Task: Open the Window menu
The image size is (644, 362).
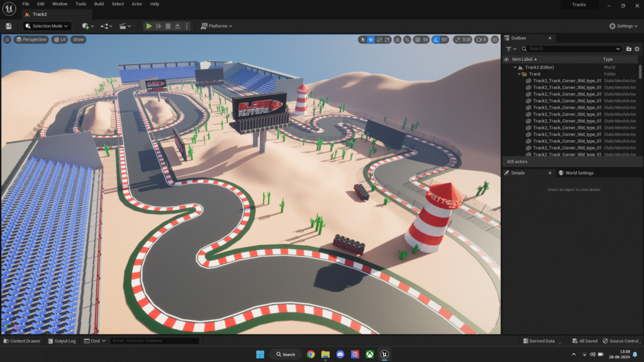Action: 60,4
